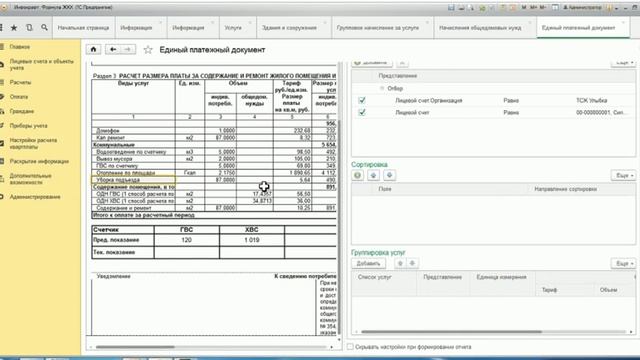Open the Граждане sidebar section

point(22,111)
